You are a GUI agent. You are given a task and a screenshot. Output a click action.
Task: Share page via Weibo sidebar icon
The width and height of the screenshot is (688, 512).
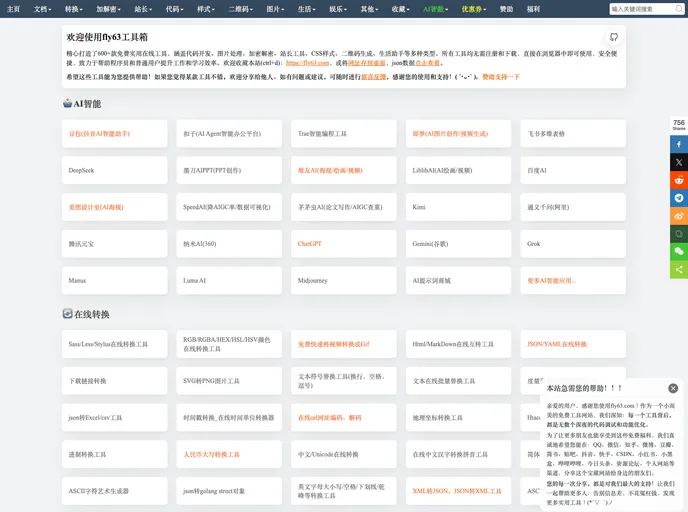[x=679, y=216]
